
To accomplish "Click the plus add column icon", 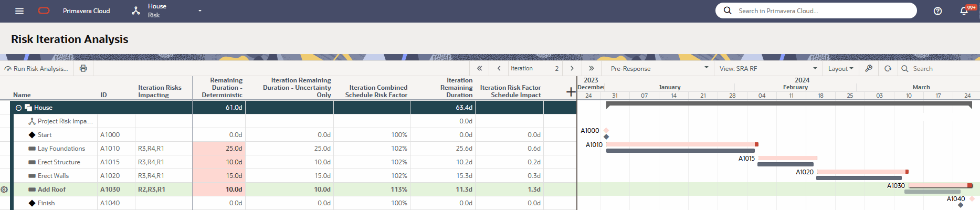I will [x=571, y=92].
